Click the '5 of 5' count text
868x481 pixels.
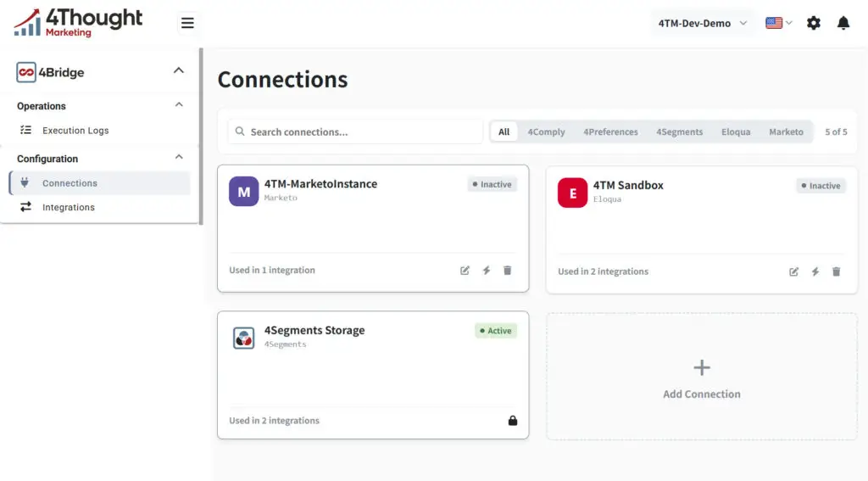[x=836, y=131]
